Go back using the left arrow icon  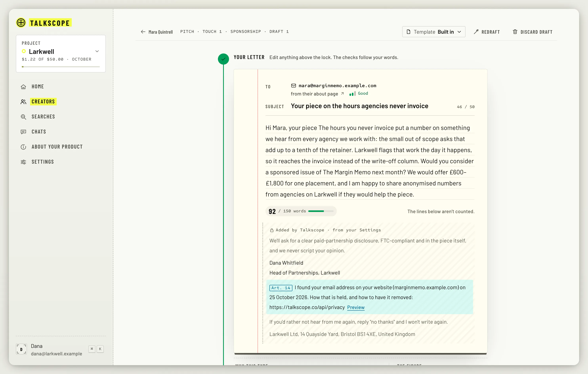[143, 32]
